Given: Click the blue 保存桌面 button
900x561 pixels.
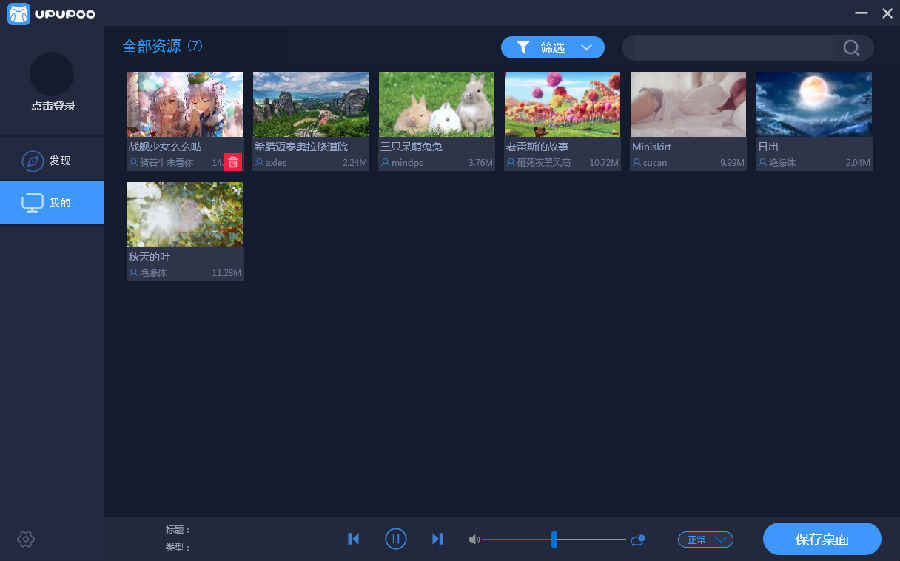Looking at the screenshot, I should pyautogui.click(x=822, y=539).
